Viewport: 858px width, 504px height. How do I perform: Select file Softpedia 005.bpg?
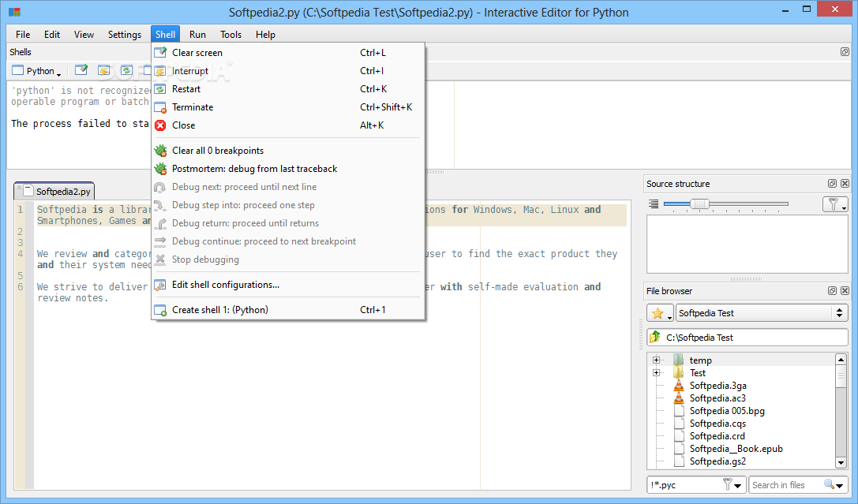click(x=727, y=410)
